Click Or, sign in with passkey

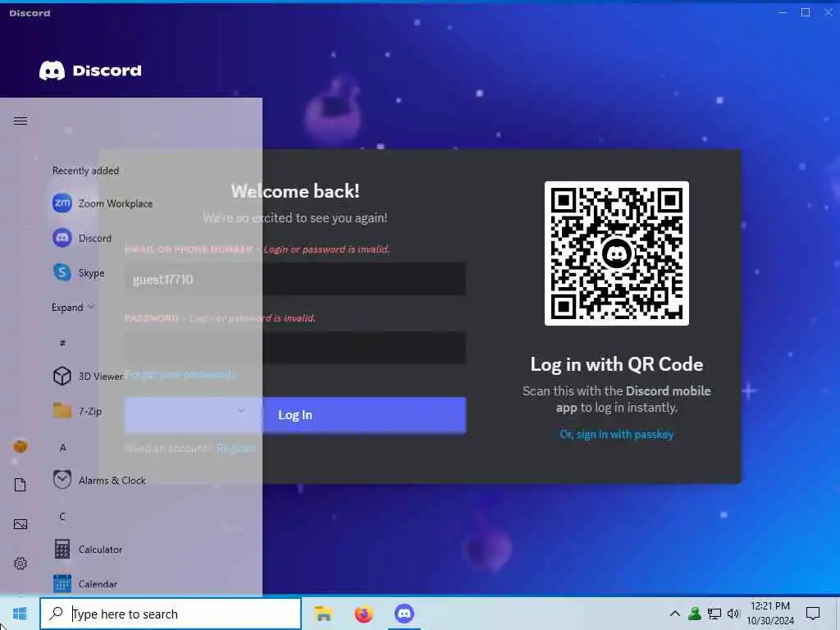pyautogui.click(x=617, y=435)
